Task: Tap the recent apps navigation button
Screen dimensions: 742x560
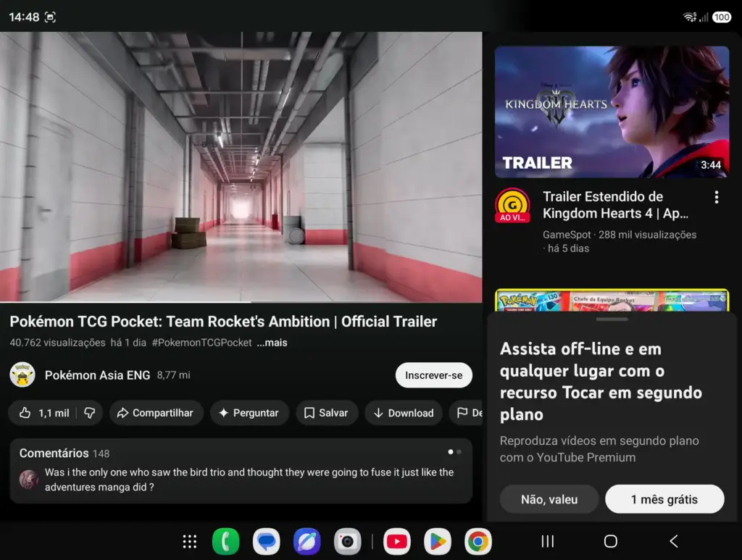Action: [548, 541]
